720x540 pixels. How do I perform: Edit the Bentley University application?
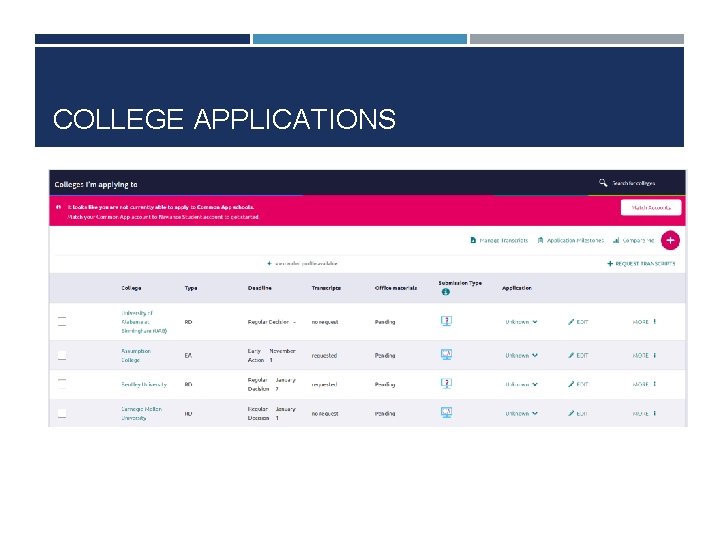pyautogui.click(x=578, y=384)
